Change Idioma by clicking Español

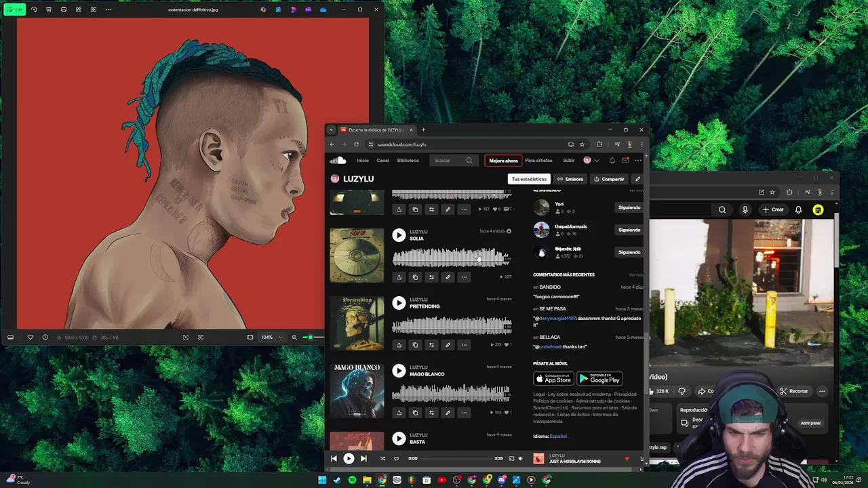(558, 436)
